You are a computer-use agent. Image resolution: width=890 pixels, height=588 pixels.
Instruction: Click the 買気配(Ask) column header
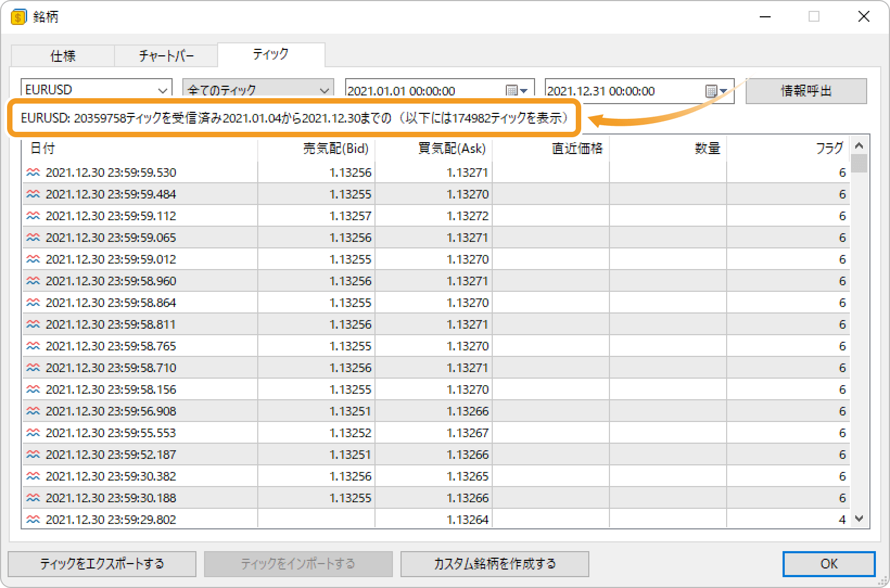pos(434,148)
